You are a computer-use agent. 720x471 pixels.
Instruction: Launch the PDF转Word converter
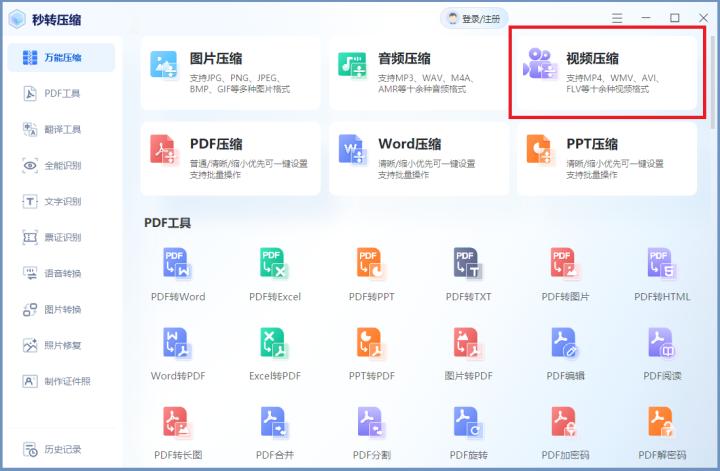[178, 275]
